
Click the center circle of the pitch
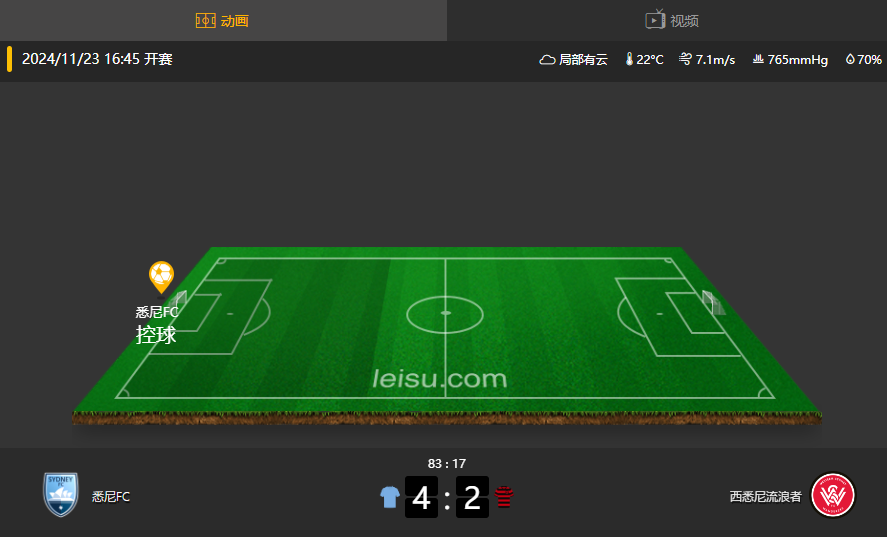(445, 314)
